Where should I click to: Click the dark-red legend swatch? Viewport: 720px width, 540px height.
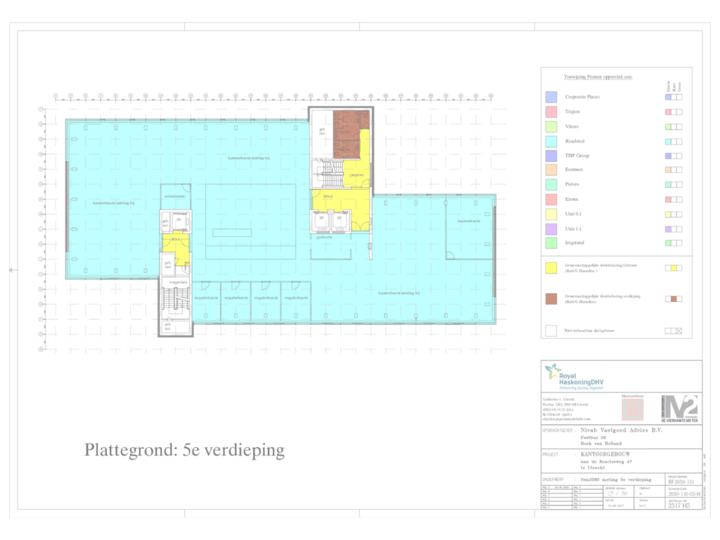550,298
